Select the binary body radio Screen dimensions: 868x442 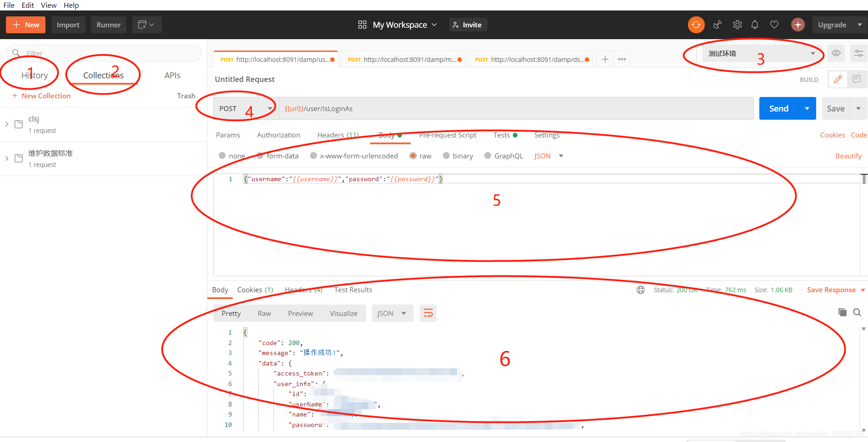click(446, 156)
